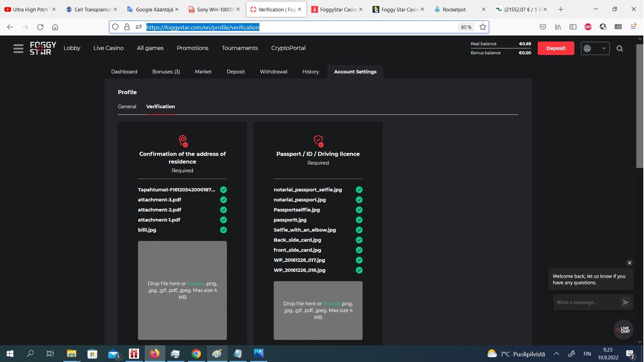Select the General profile tab
This screenshot has width=644, height=362.
(127, 106)
